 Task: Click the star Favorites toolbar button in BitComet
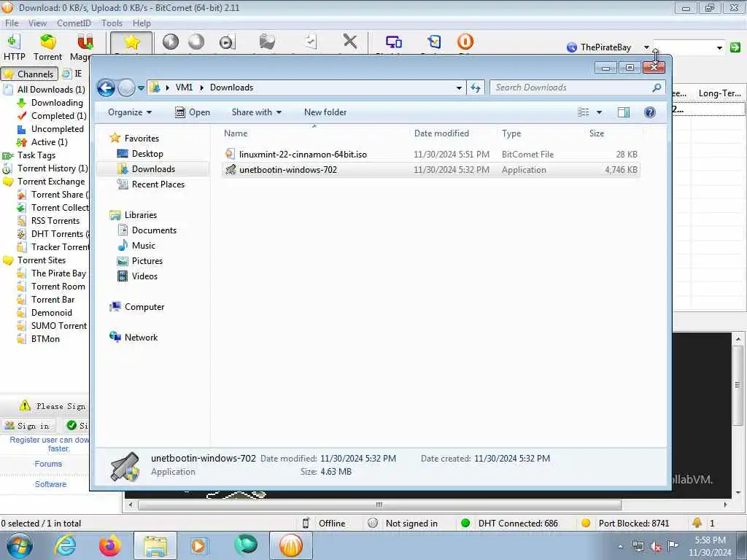click(131, 43)
